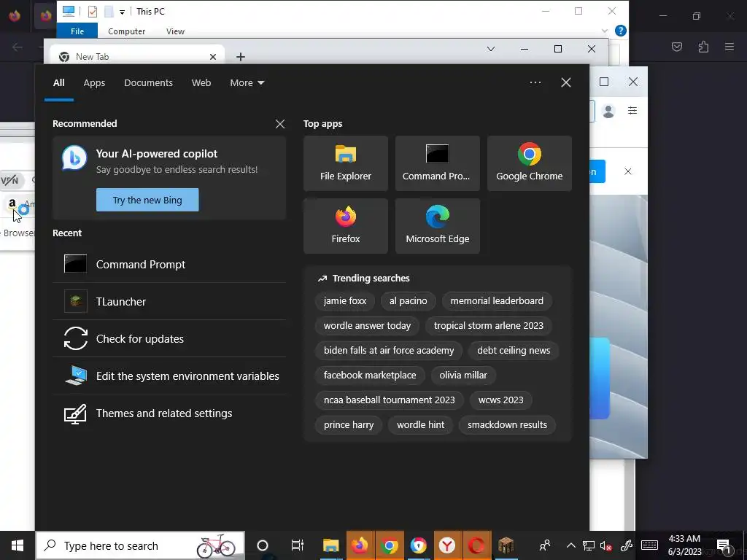The height and width of the screenshot is (560, 747).
Task: Open Firefox application menu hamburger
Action: [729, 47]
